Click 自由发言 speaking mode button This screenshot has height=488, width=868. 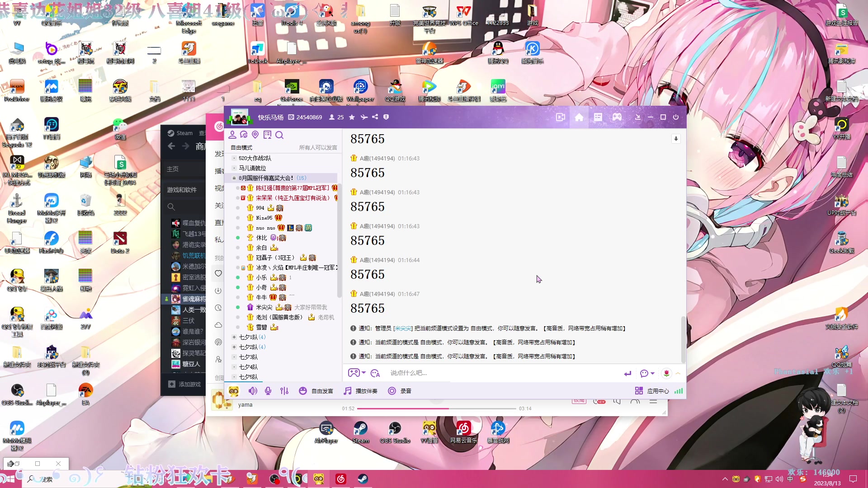click(x=316, y=391)
